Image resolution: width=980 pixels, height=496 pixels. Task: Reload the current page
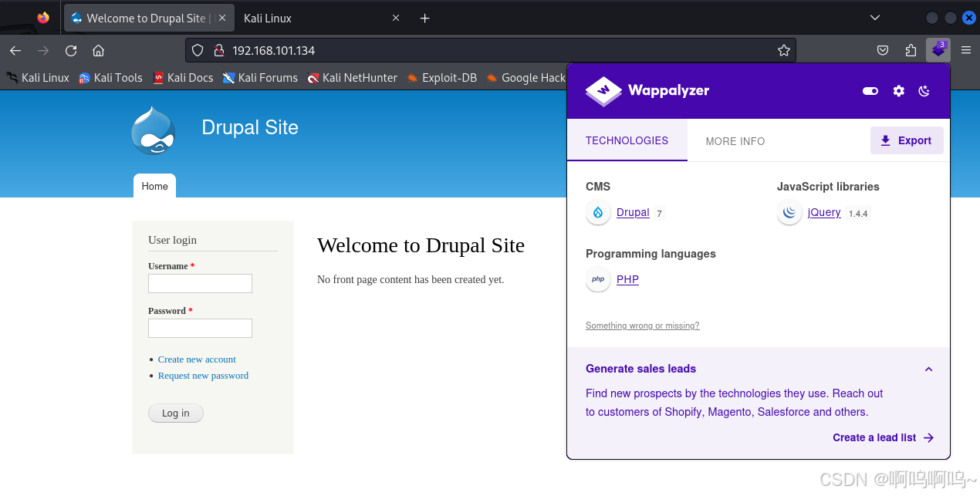point(71,50)
